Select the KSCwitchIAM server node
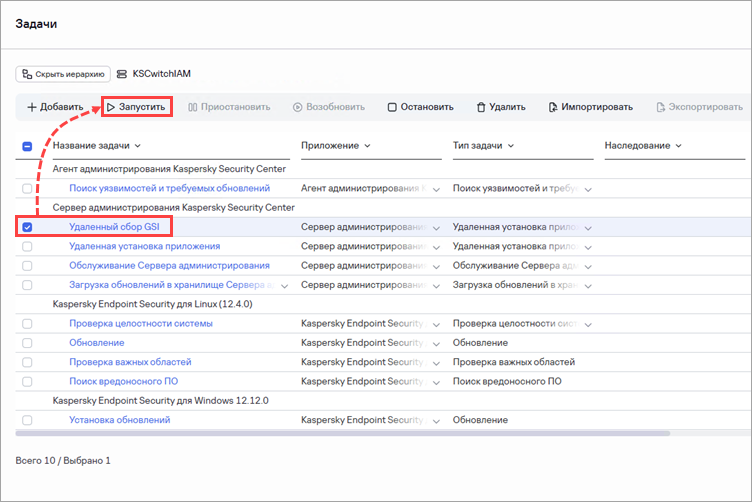 point(154,74)
